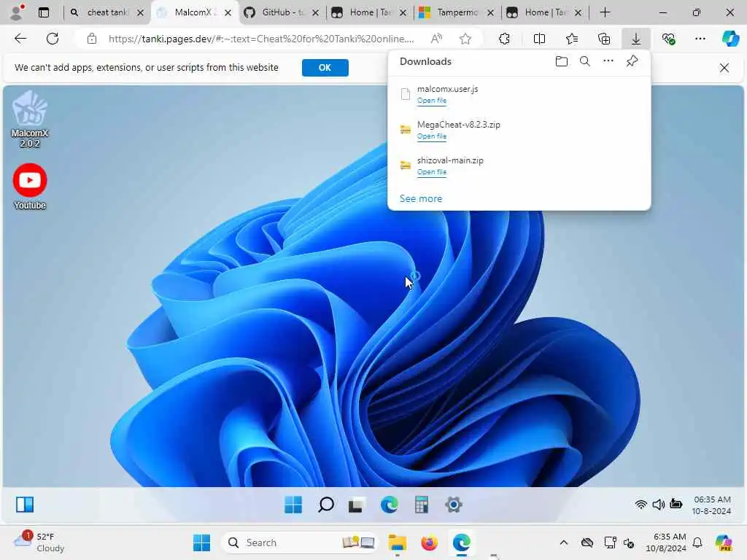Open the weather widget showing 52°F

pyautogui.click(x=38, y=542)
